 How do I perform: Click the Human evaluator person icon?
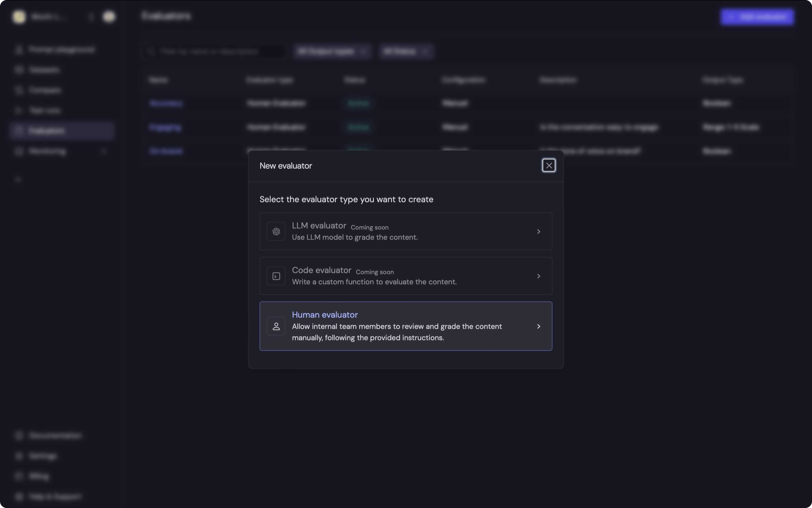tap(276, 326)
